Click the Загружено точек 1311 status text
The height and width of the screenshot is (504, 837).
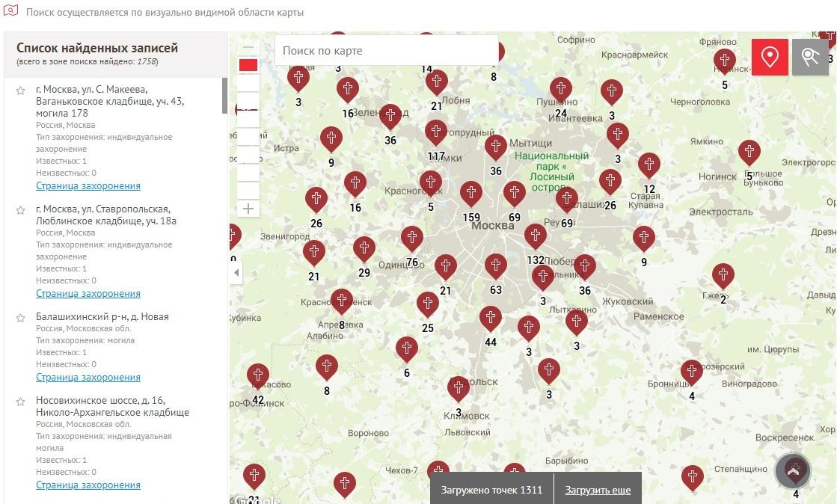coord(491,490)
